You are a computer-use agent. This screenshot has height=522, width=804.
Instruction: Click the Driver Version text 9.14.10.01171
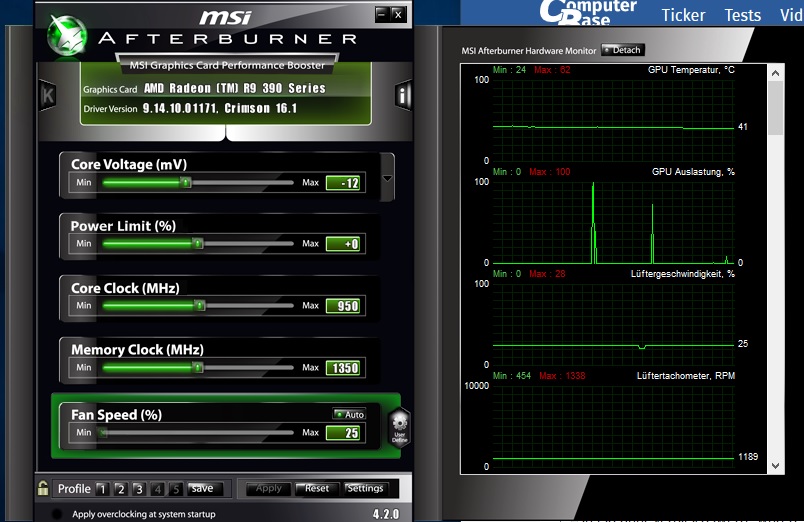[180, 108]
